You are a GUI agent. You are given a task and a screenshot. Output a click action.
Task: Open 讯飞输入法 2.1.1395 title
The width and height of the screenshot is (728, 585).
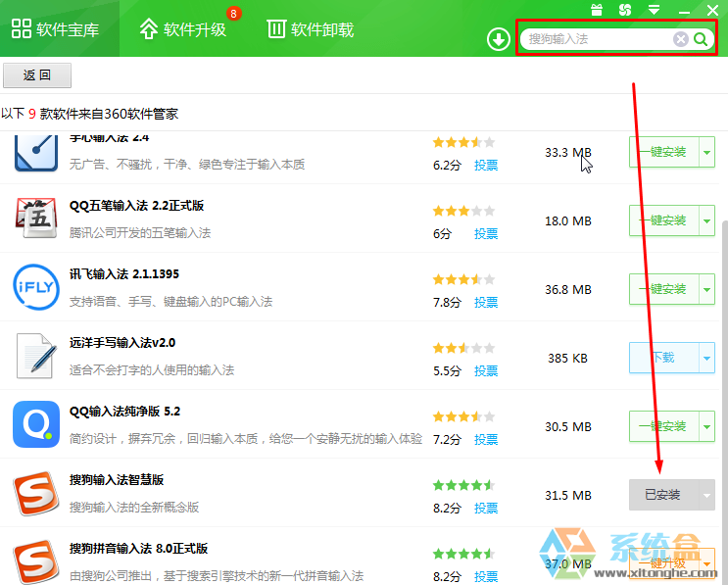click(124, 274)
